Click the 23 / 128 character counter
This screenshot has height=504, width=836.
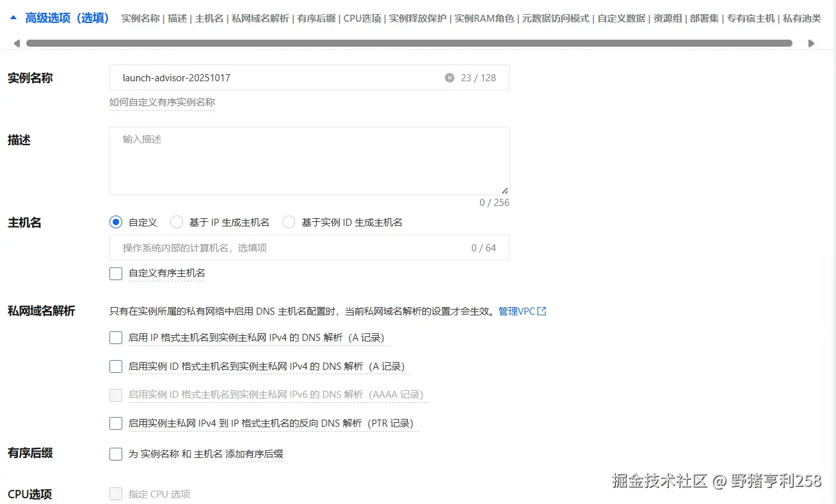(x=479, y=77)
